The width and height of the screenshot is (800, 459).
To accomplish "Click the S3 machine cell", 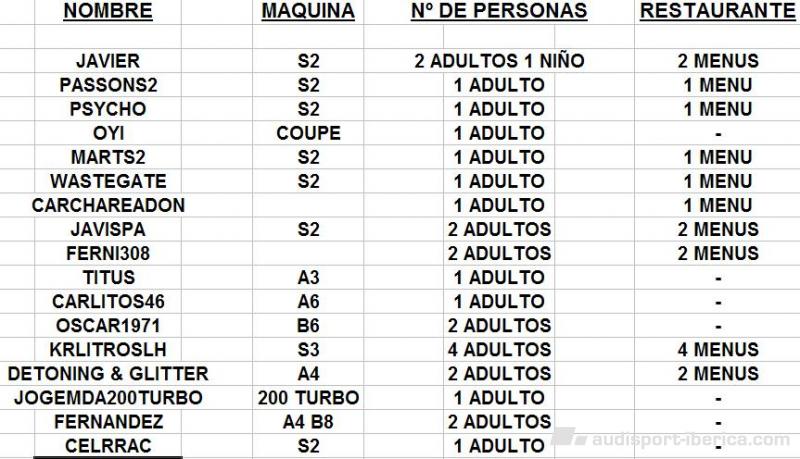I will 308,349.
